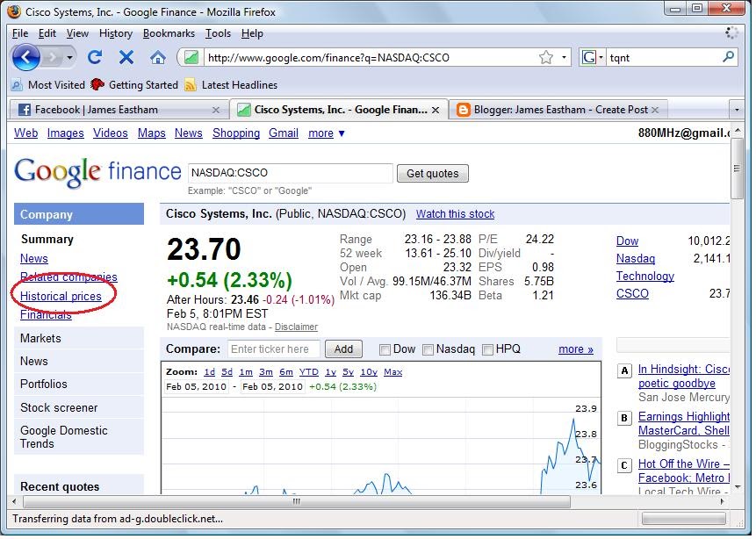Reload the page with the Refresh icon

point(95,57)
